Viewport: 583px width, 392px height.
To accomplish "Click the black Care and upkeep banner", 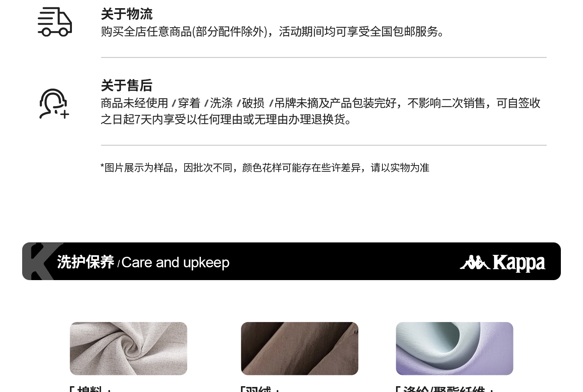I will point(291,261).
